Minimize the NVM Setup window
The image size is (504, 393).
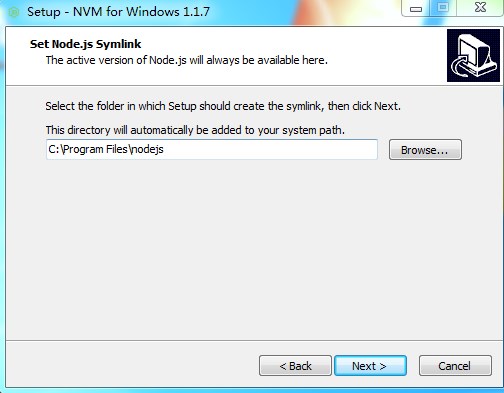[416, 8]
